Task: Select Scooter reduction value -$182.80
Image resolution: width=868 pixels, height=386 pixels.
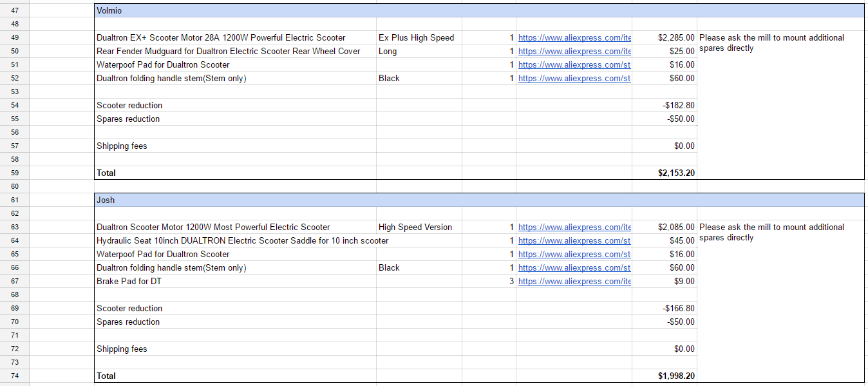Action: (x=665, y=106)
